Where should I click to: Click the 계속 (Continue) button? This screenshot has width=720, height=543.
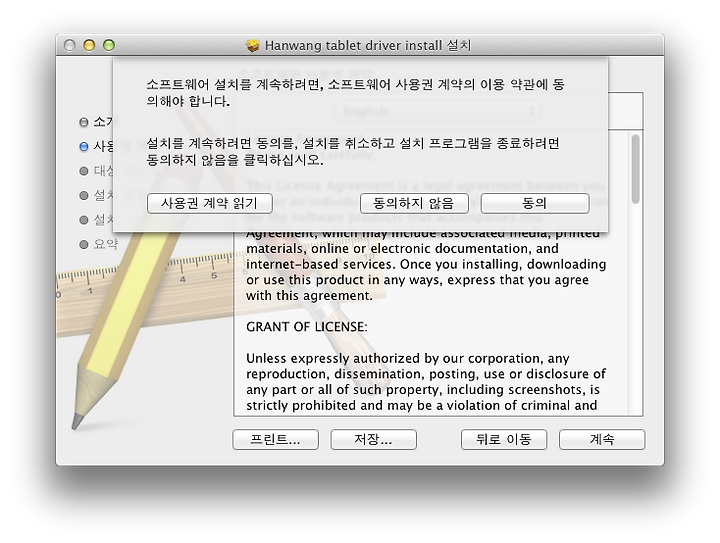pos(602,440)
